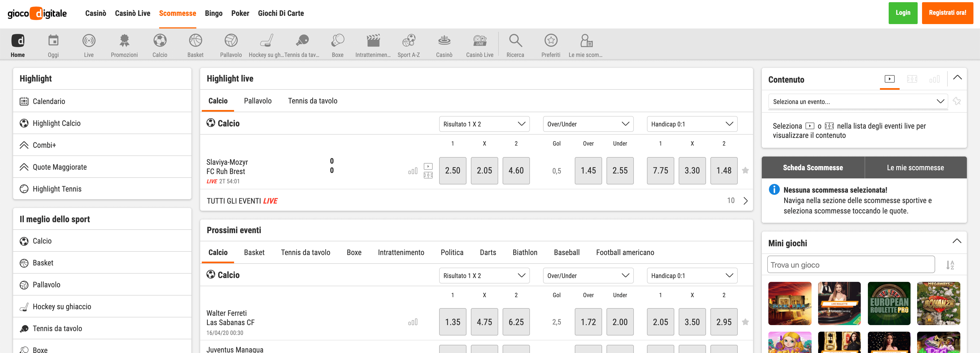This screenshot has height=353, width=980.
Task: Open Risultato 1 X 2 dropdown in Prossimi eventi
Action: click(x=484, y=276)
